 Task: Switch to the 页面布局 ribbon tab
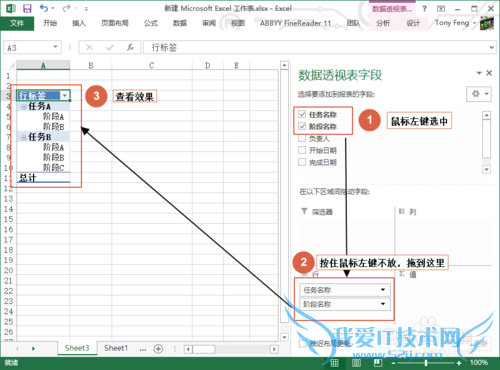pos(115,23)
